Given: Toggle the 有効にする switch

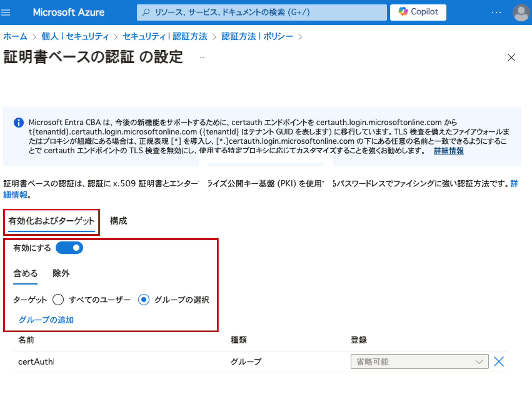Looking at the screenshot, I should point(69,248).
